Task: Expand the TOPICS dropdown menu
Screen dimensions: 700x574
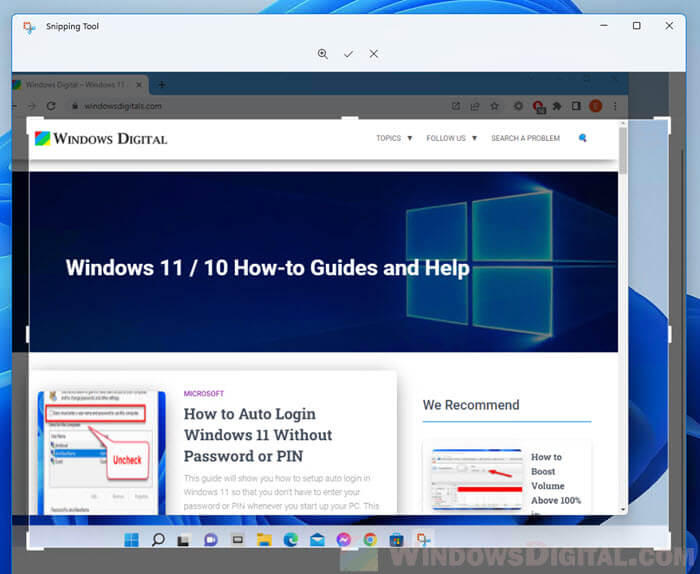Action: point(394,138)
